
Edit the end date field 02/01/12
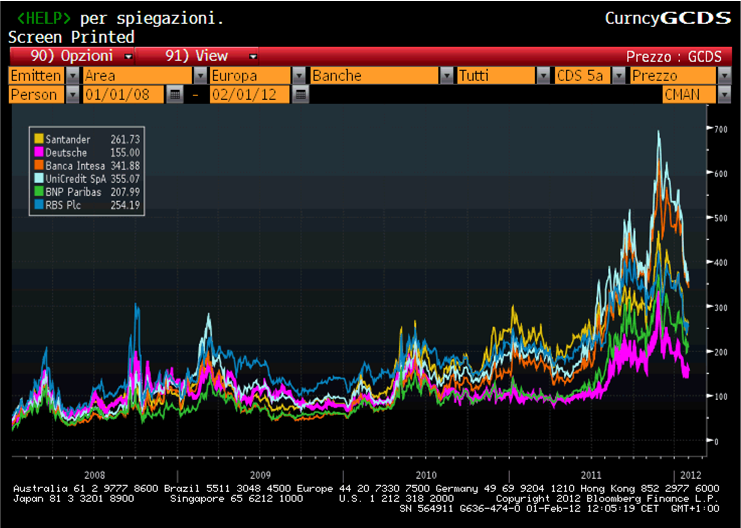point(250,95)
